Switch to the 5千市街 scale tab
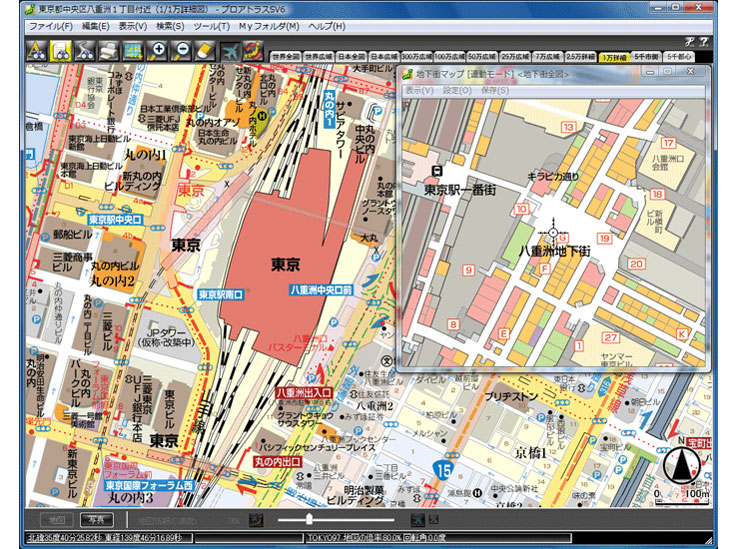This screenshot has width=732, height=549. click(x=646, y=57)
